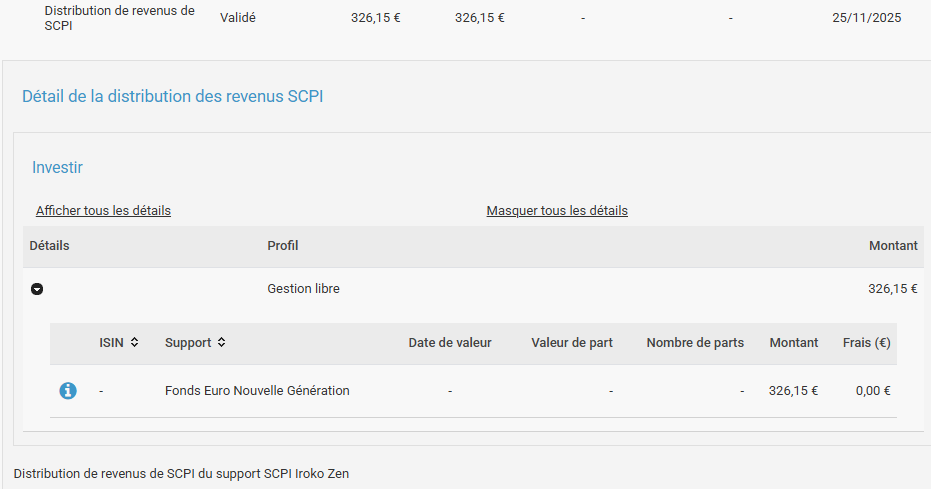Click the 'Frais (€)' column header
The height and width of the screenshot is (489, 931).
click(x=866, y=343)
